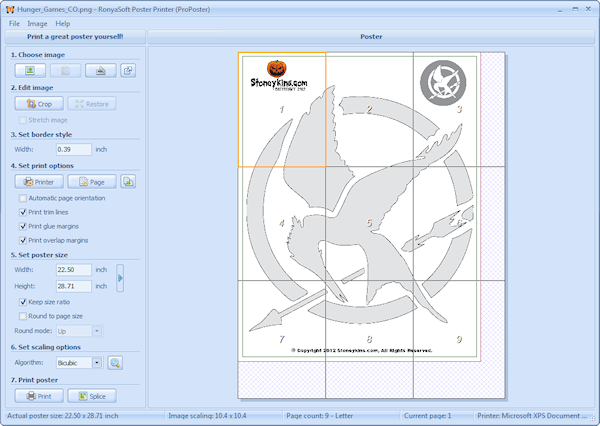Screen dimensions: 600x426
Task: Enable Round to page size checkbox
Action: 23,316
